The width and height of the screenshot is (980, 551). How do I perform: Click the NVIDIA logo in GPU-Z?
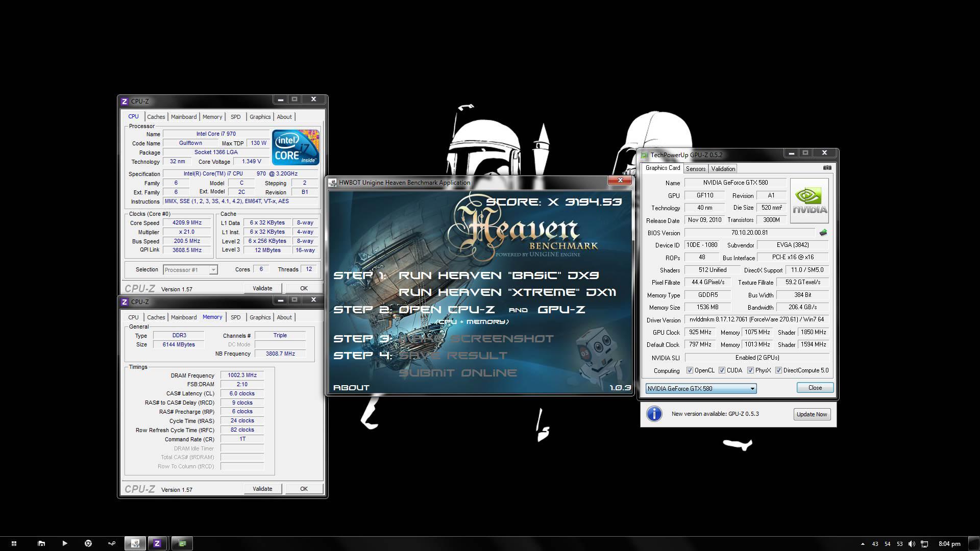click(x=810, y=201)
